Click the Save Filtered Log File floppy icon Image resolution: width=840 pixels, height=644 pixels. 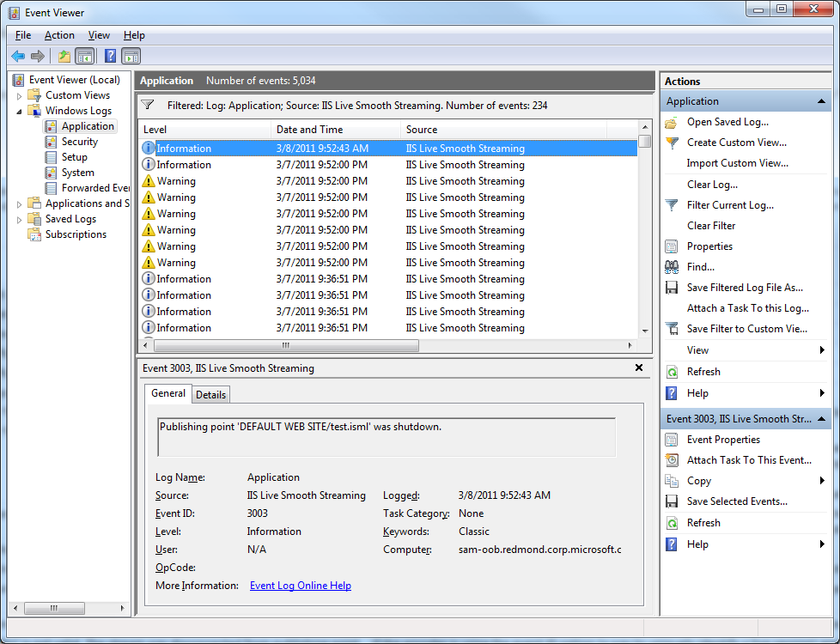(672, 288)
